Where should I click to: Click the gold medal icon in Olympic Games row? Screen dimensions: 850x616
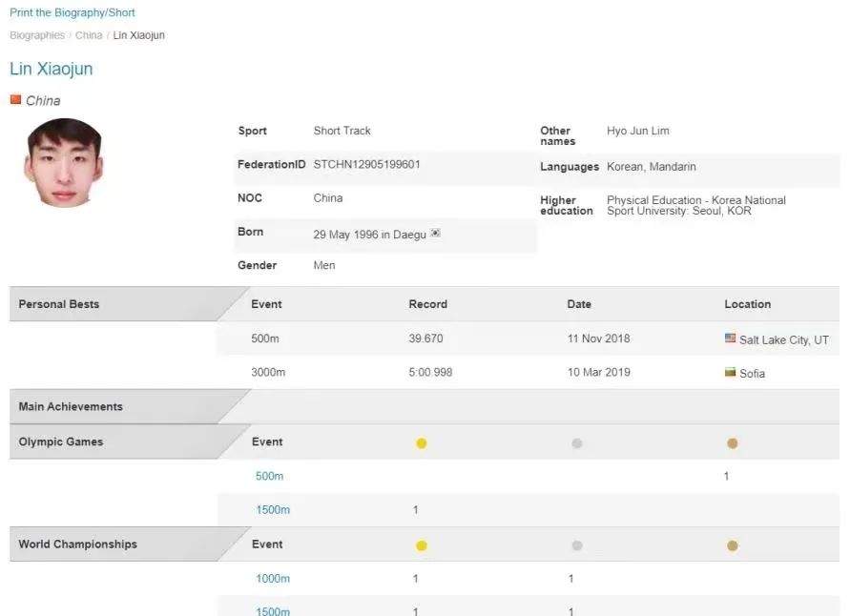[422, 443]
